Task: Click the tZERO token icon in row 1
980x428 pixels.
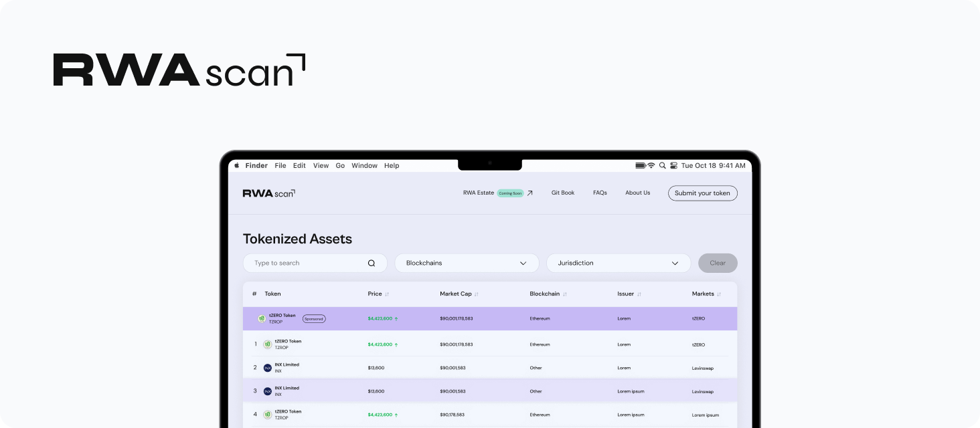Action: [268, 344]
